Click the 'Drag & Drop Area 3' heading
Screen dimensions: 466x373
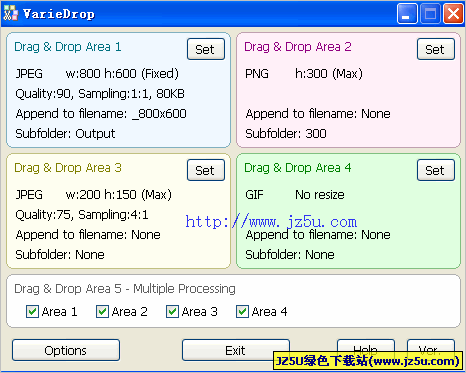click(68, 168)
